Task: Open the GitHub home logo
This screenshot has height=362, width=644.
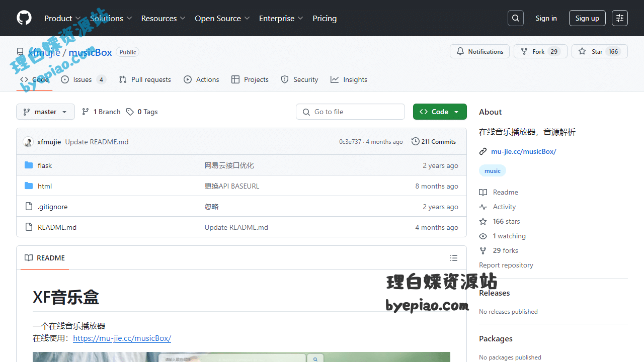Action: [24, 18]
